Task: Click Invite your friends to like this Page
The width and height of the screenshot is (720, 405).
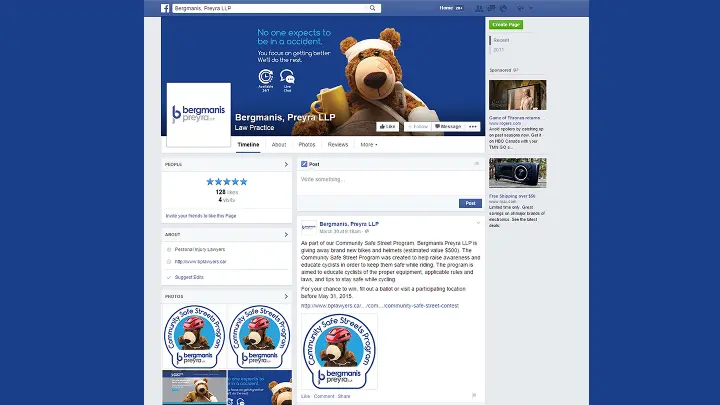Action: (201, 216)
